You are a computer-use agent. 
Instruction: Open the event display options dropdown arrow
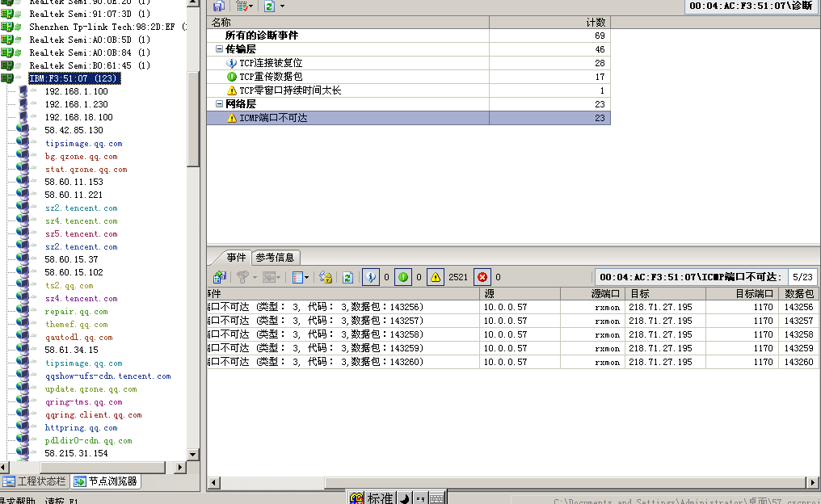[x=306, y=277]
